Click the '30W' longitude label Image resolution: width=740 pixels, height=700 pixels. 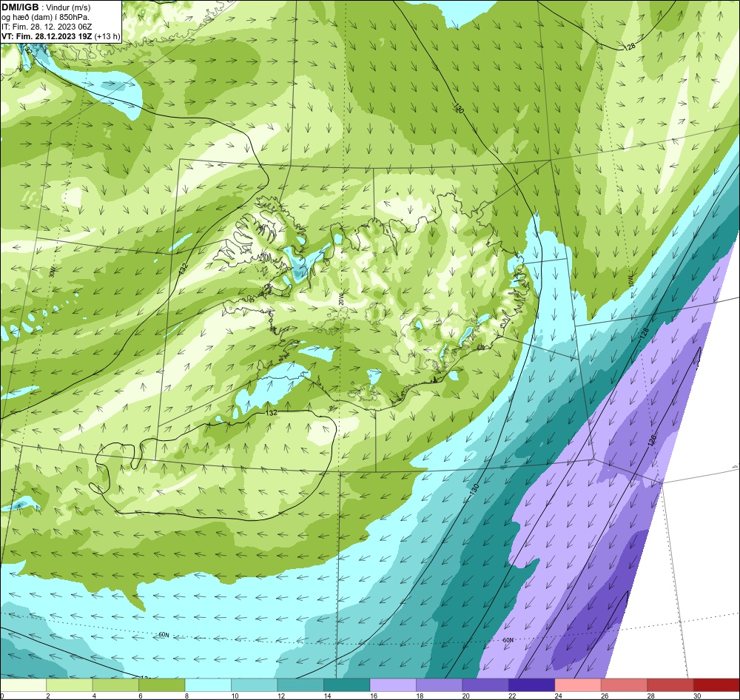coord(52,272)
